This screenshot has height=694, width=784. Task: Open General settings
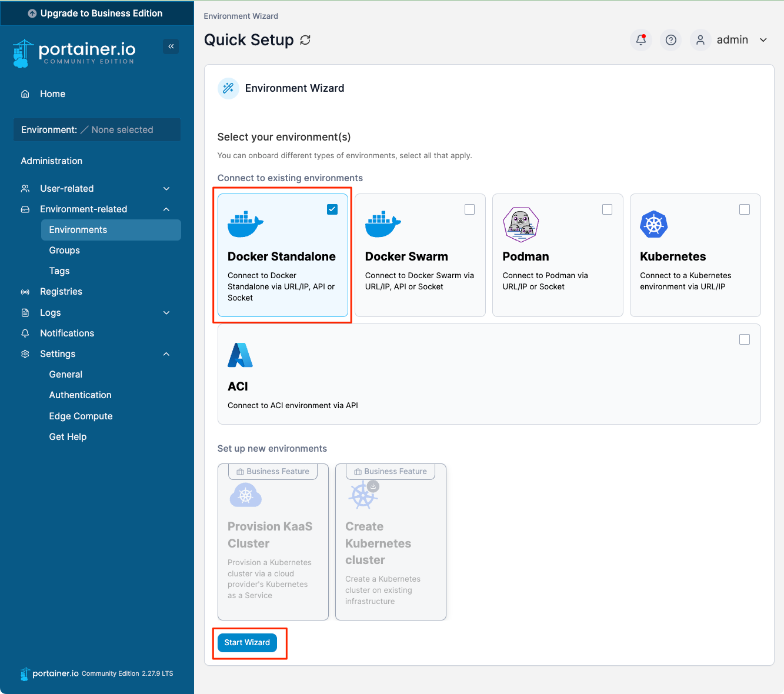pyautogui.click(x=66, y=375)
